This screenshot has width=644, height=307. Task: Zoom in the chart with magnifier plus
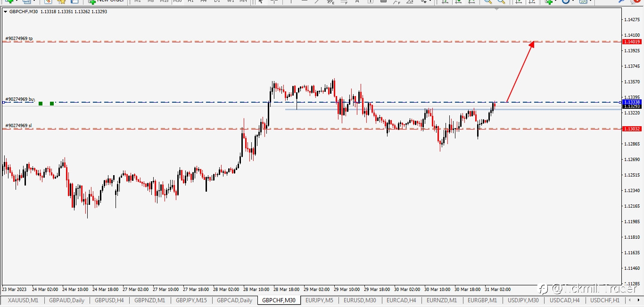pos(488,1)
